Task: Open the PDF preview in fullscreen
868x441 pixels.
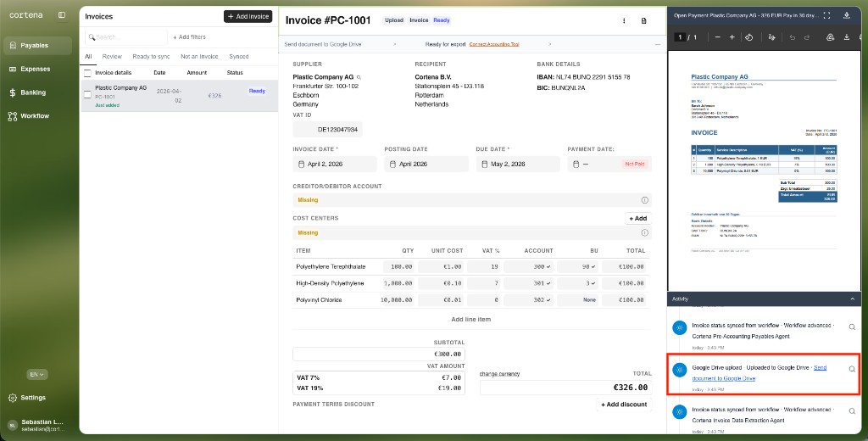Action: click(826, 15)
